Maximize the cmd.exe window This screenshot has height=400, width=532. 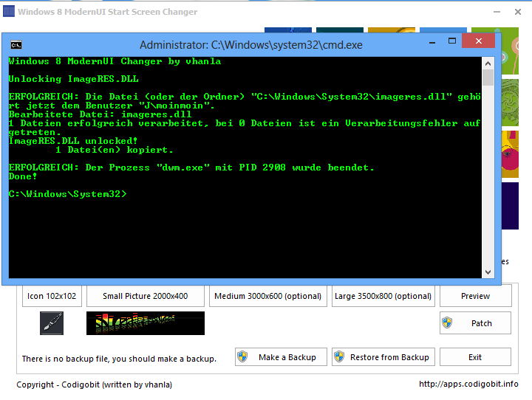(452, 41)
